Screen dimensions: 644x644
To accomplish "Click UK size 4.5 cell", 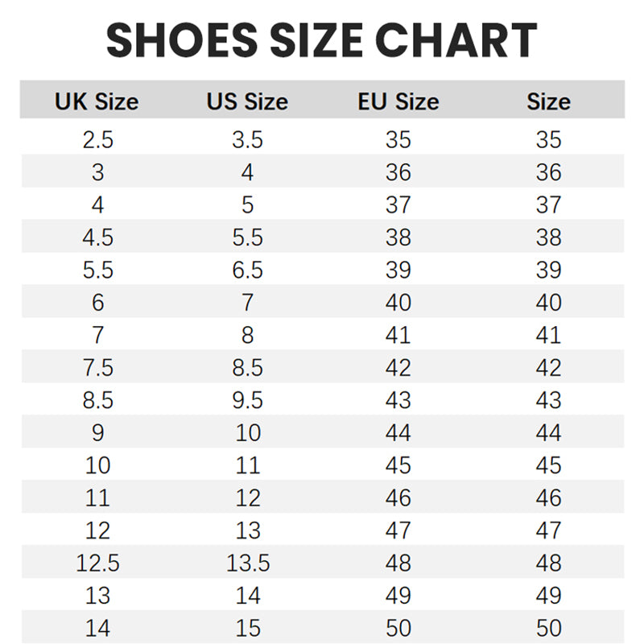I will pyautogui.click(x=97, y=237).
